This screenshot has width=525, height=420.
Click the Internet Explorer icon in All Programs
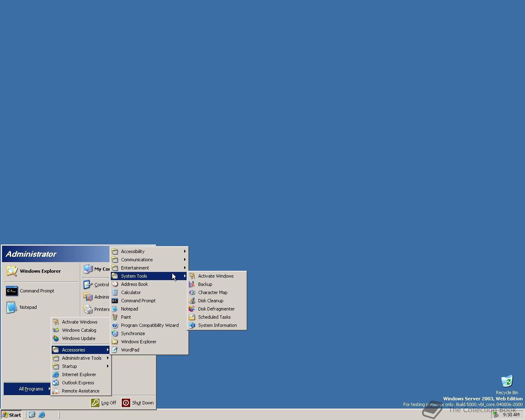(56, 374)
